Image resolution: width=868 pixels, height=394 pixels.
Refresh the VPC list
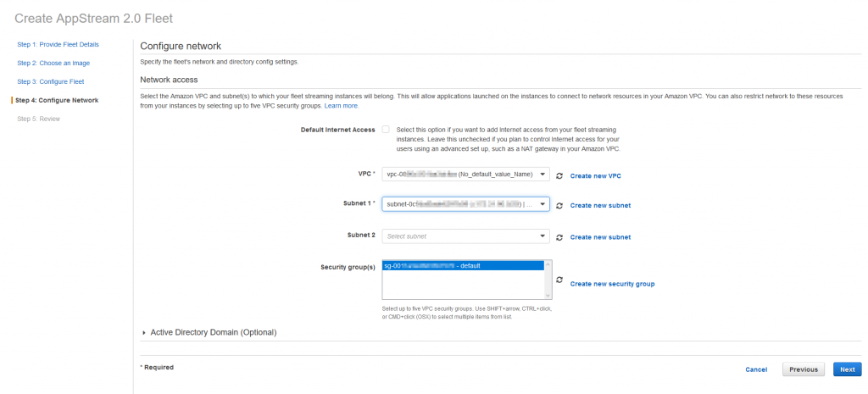[x=559, y=175]
